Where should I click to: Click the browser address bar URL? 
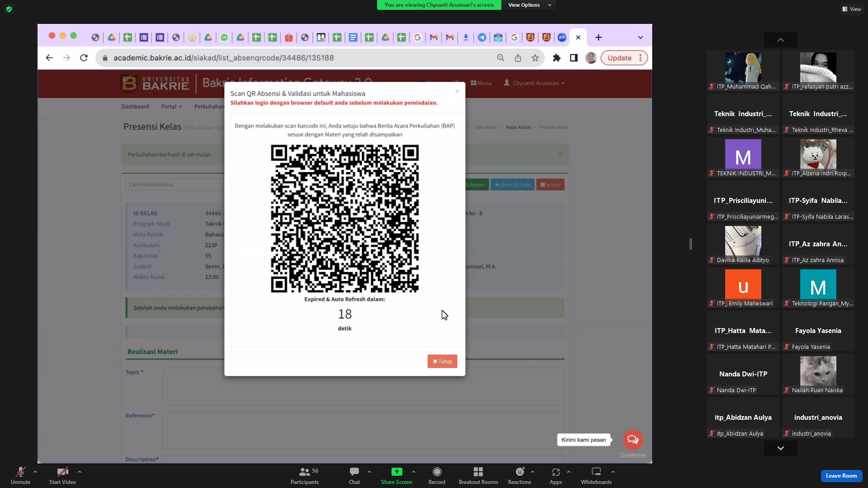click(223, 58)
